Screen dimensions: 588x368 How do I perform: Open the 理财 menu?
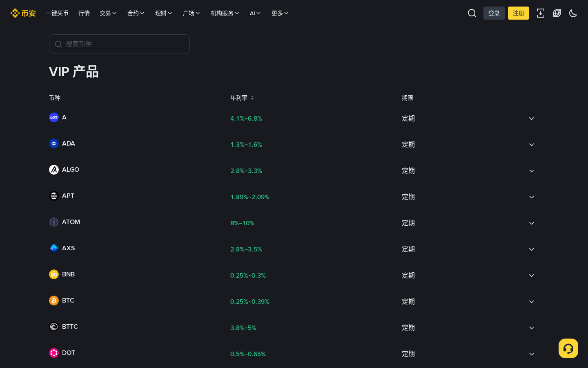tap(164, 13)
